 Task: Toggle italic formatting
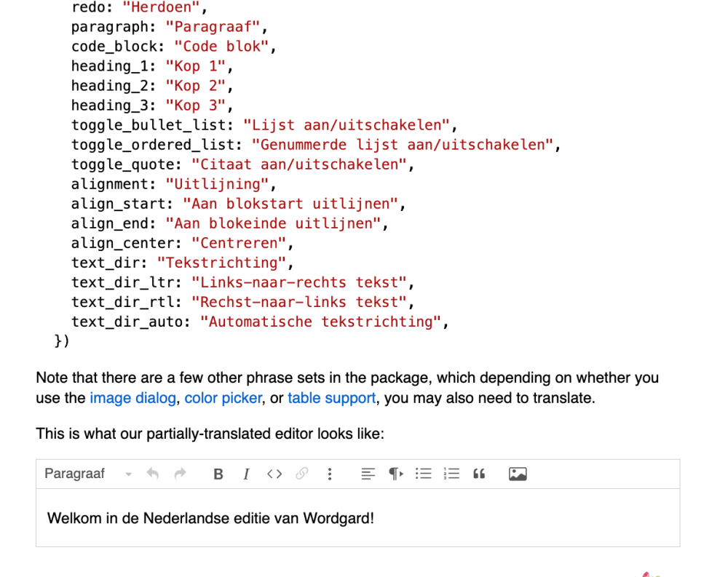[246, 474]
